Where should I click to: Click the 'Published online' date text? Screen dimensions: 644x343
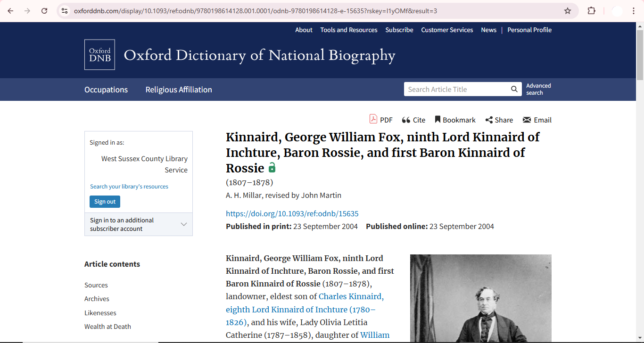[430, 226]
